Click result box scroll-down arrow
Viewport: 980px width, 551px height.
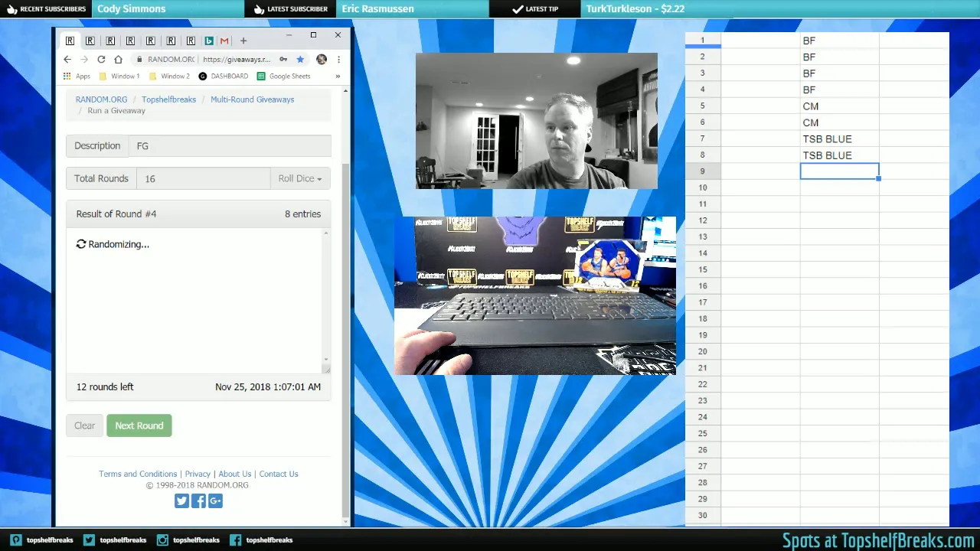click(x=326, y=359)
